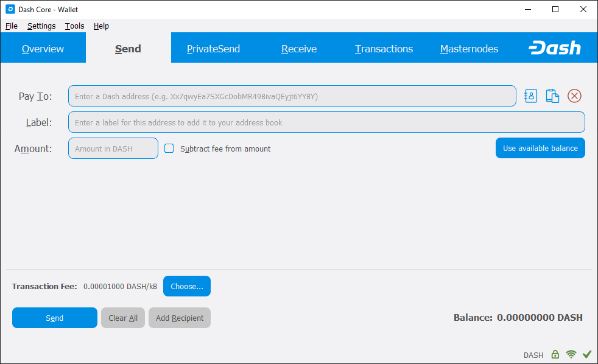The height and width of the screenshot is (364, 598).
Task: Open the File menu
Action: click(12, 26)
